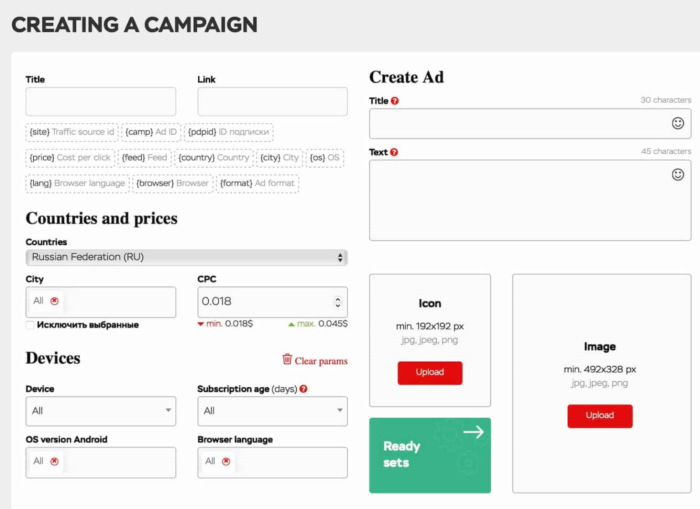This screenshot has width=700, height=509.
Task: Remove 'All' tag in OS version Android
Action: click(54, 461)
